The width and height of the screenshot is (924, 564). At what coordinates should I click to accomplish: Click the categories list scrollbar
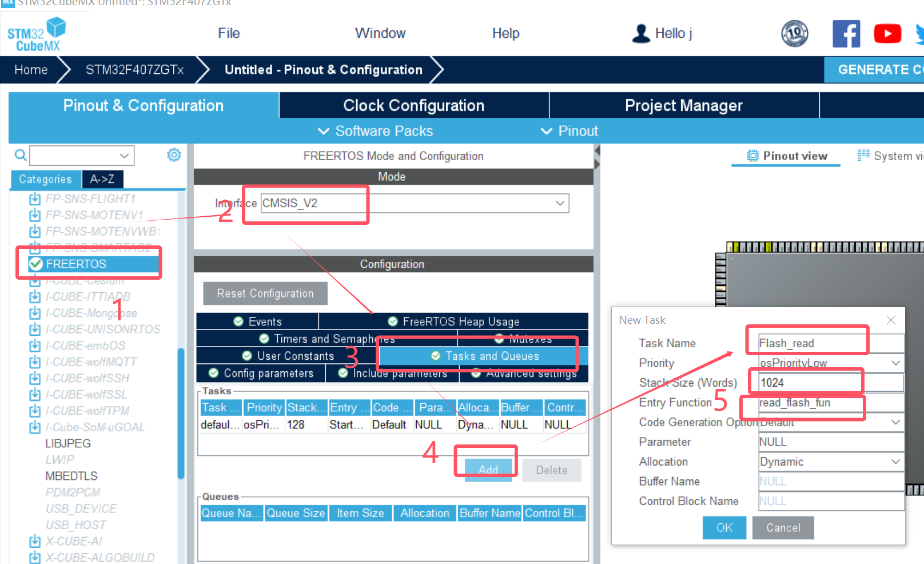click(x=181, y=412)
